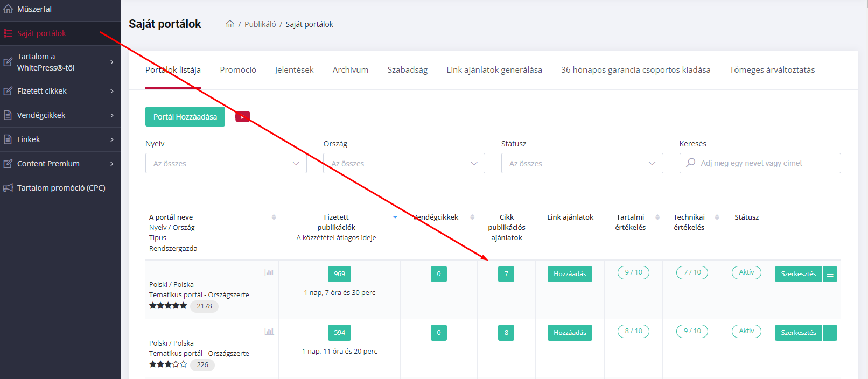Open the Státusz filter dropdown
The width and height of the screenshot is (868, 379).
click(582, 163)
